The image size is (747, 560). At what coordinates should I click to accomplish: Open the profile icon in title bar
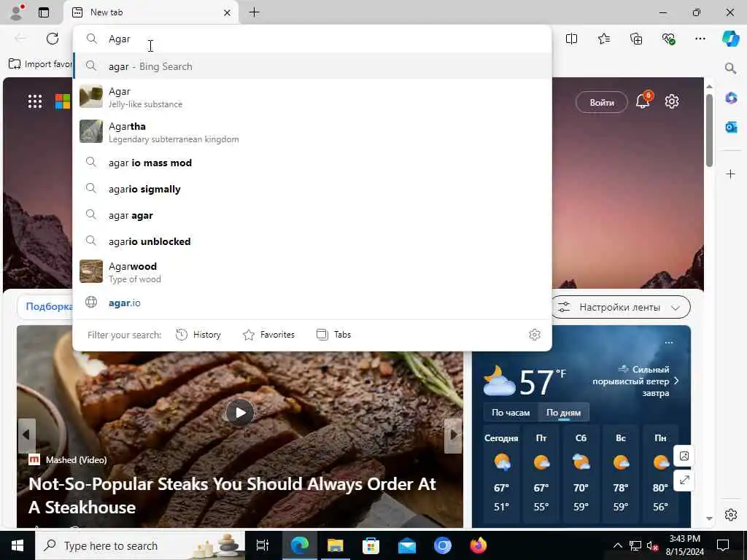click(x=17, y=12)
